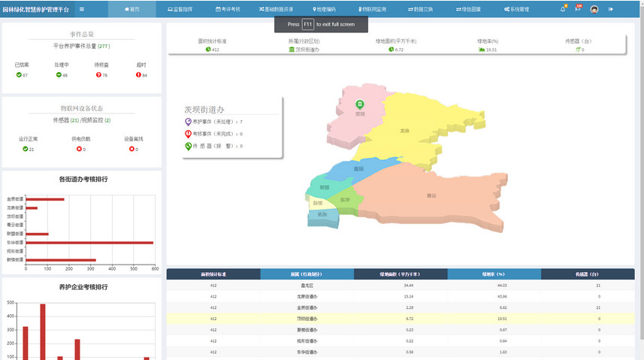Click the 设备离线 red cross icon

133,149
